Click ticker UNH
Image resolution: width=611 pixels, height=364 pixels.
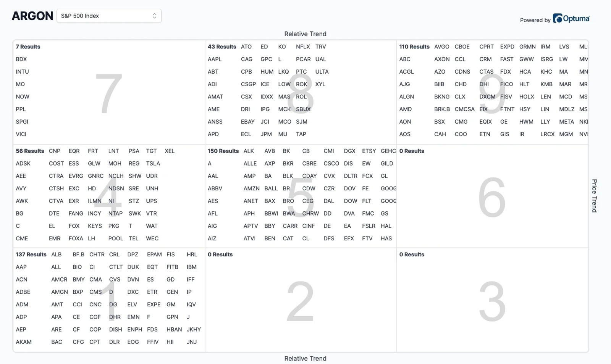[x=152, y=188]
